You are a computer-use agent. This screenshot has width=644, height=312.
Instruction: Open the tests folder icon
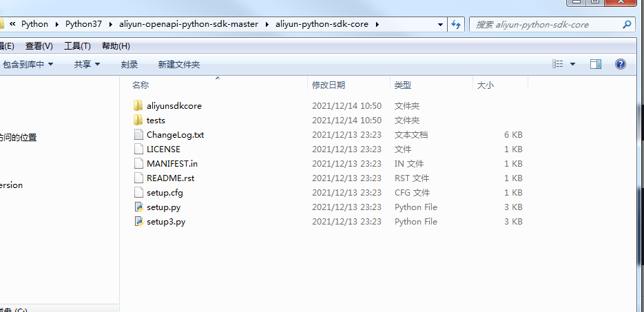tap(138, 120)
